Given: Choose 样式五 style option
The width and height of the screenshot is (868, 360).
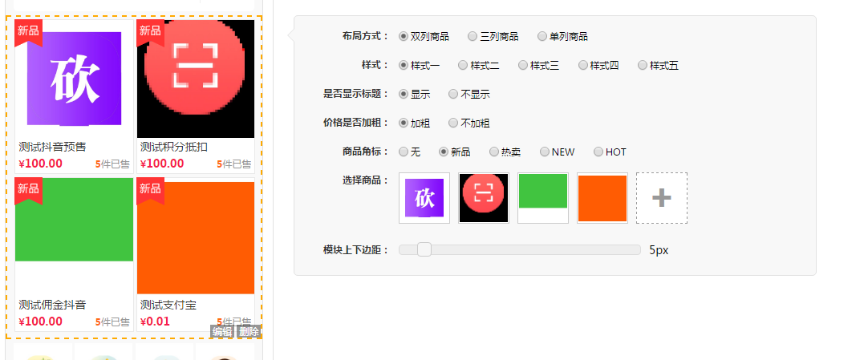Looking at the screenshot, I should tap(642, 65).
